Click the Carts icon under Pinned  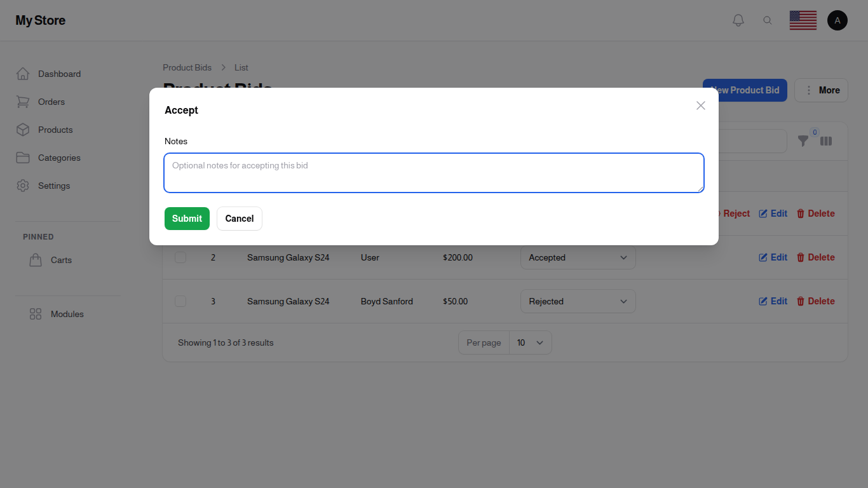(x=35, y=260)
